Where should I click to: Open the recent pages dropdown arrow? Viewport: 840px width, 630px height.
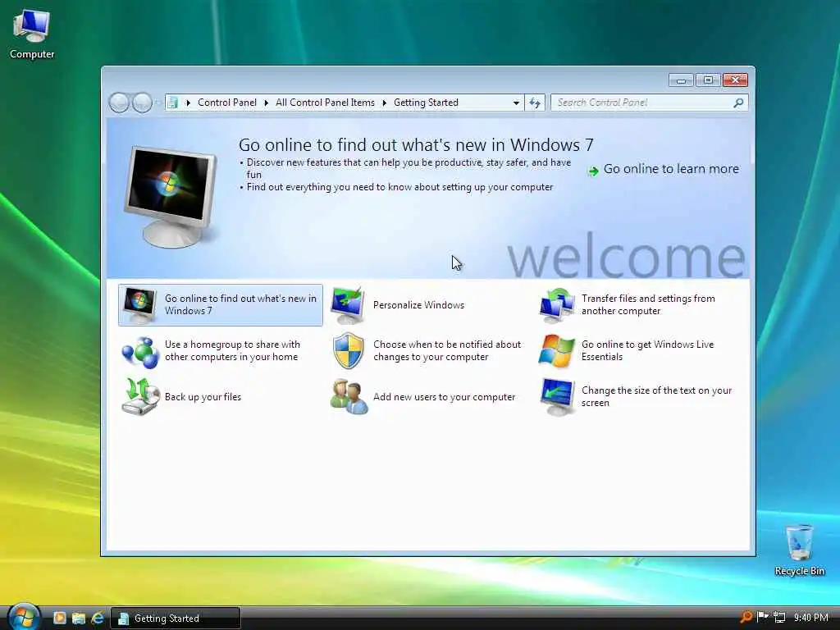(x=157, y=103)
